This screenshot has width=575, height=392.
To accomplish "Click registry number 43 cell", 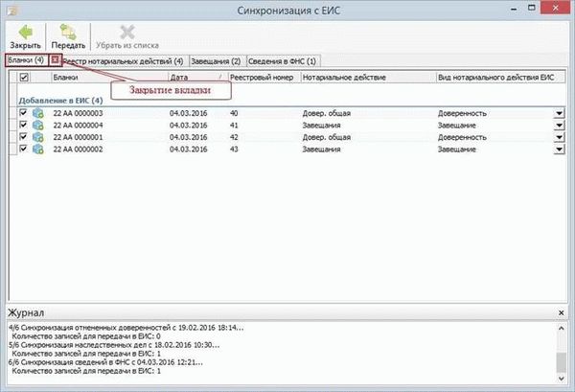I will (x=234, y=150).
